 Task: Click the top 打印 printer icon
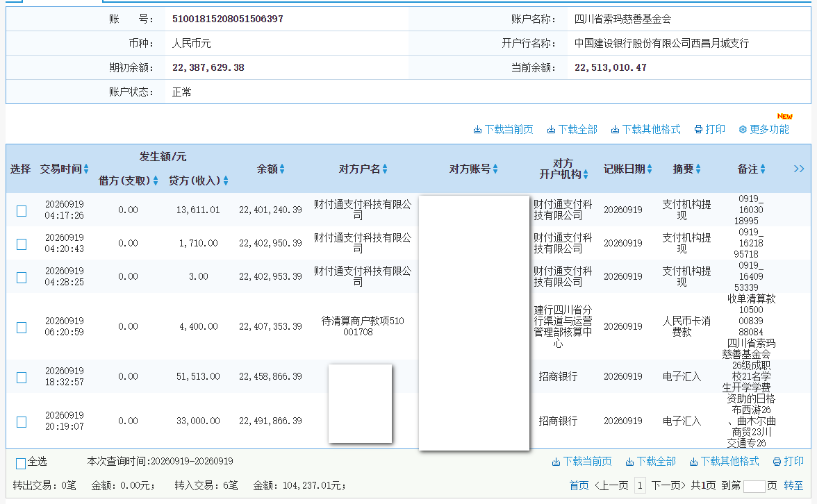tap(698, 130)
